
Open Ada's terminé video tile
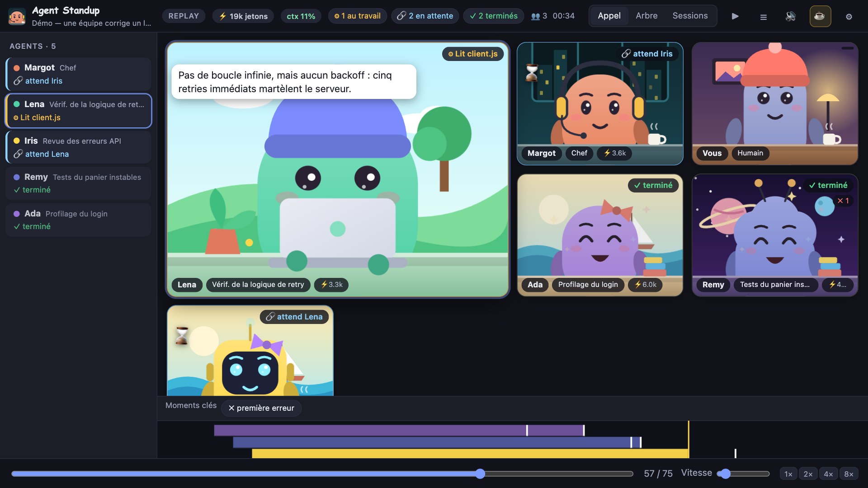(600, 235)
